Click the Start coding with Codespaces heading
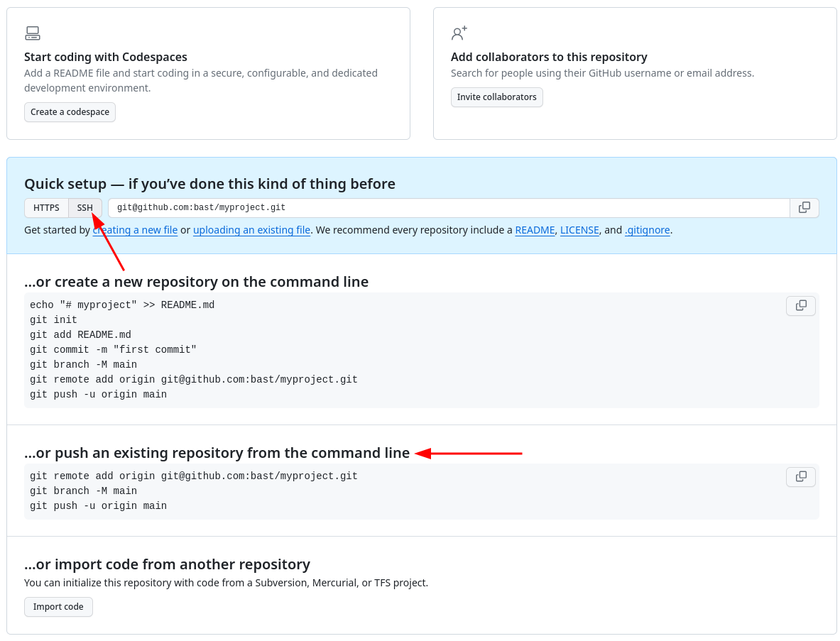 point(106,57)
